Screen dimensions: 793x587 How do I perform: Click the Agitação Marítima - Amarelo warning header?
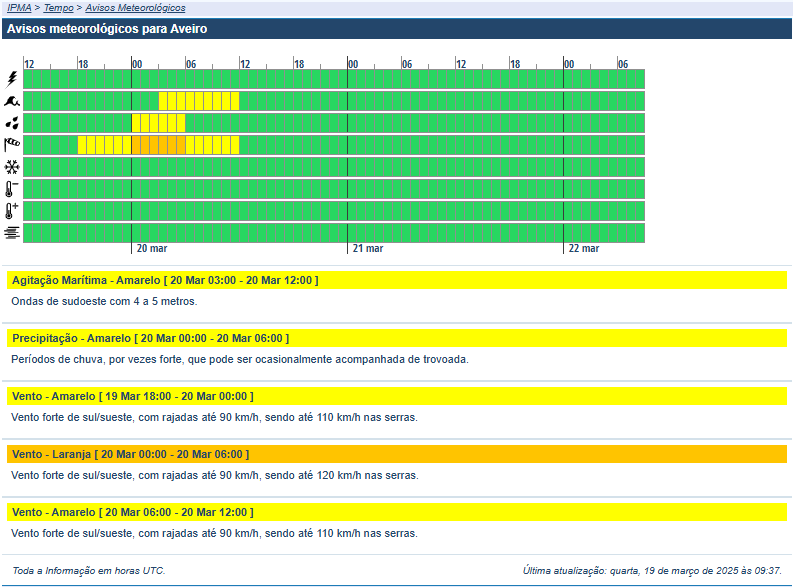click(164, 280)
